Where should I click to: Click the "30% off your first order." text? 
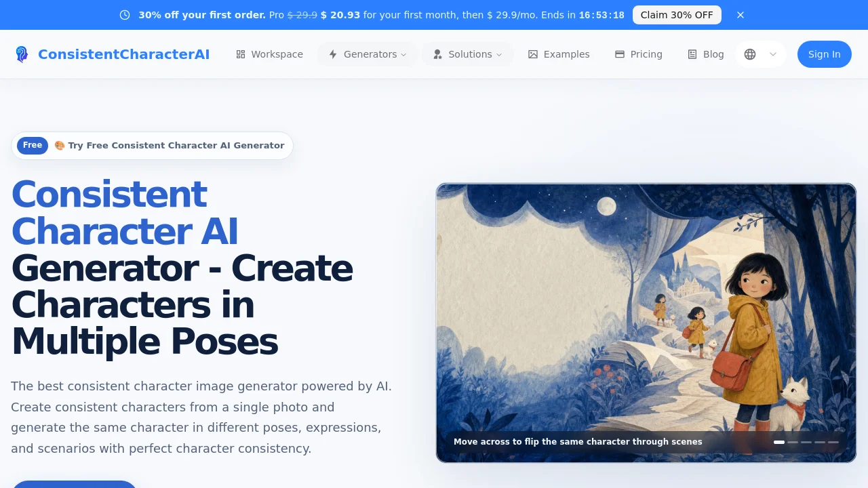(x=202, y=15)
